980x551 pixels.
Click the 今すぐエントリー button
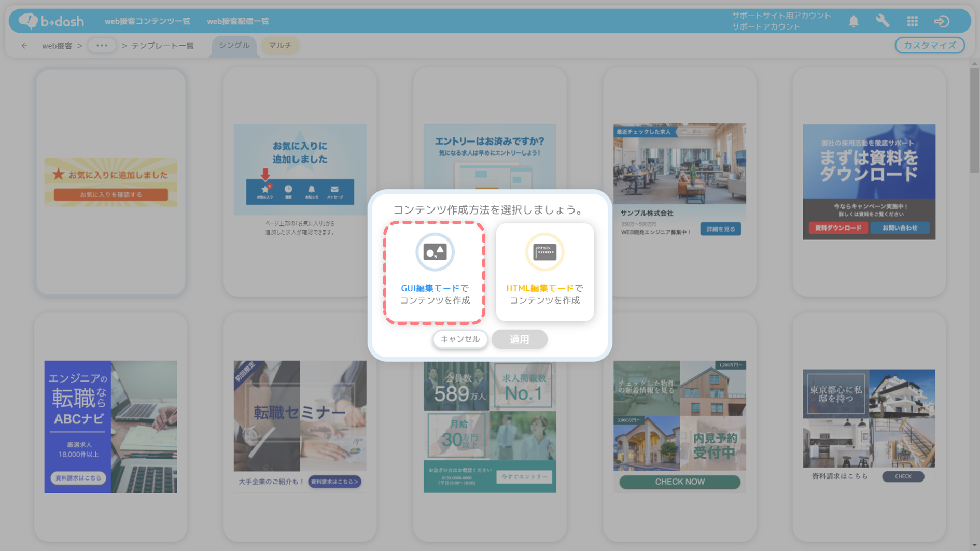pyautogui.click(x=524, y=476)
